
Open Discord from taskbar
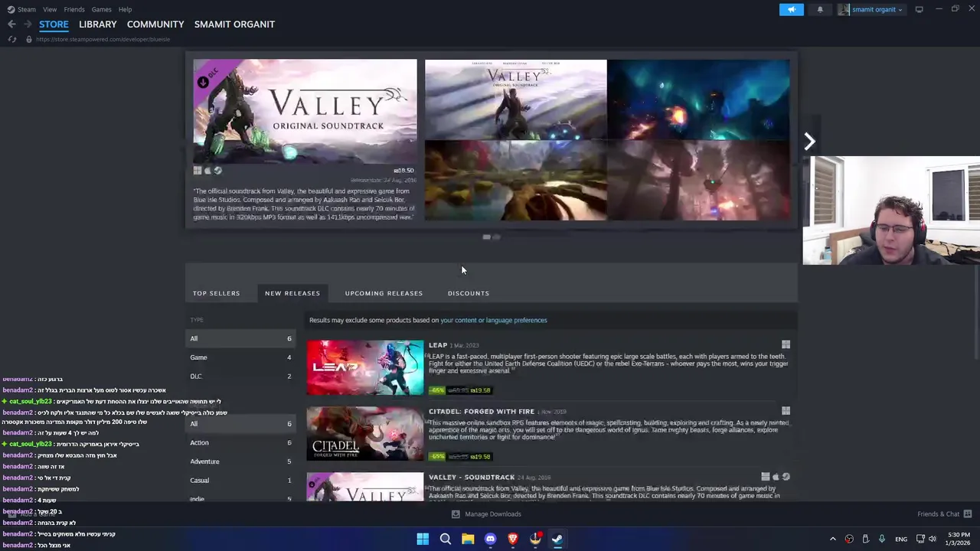tap(490, 540)
